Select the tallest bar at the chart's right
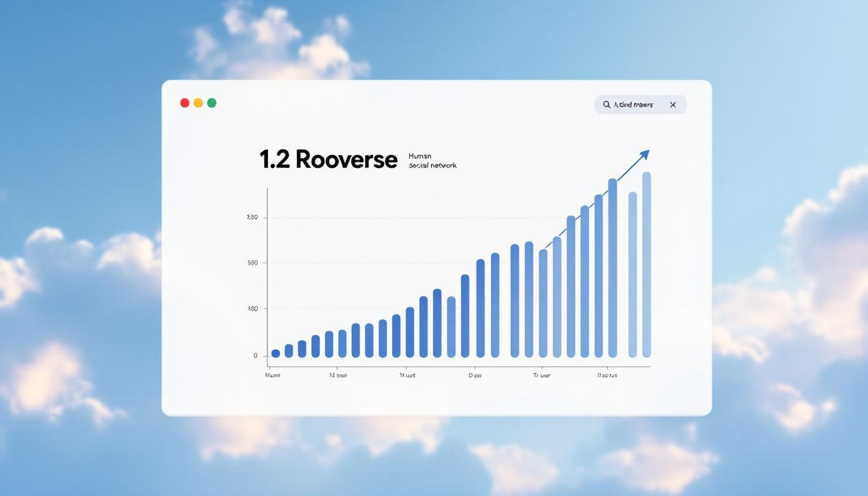 click(646, 265)
